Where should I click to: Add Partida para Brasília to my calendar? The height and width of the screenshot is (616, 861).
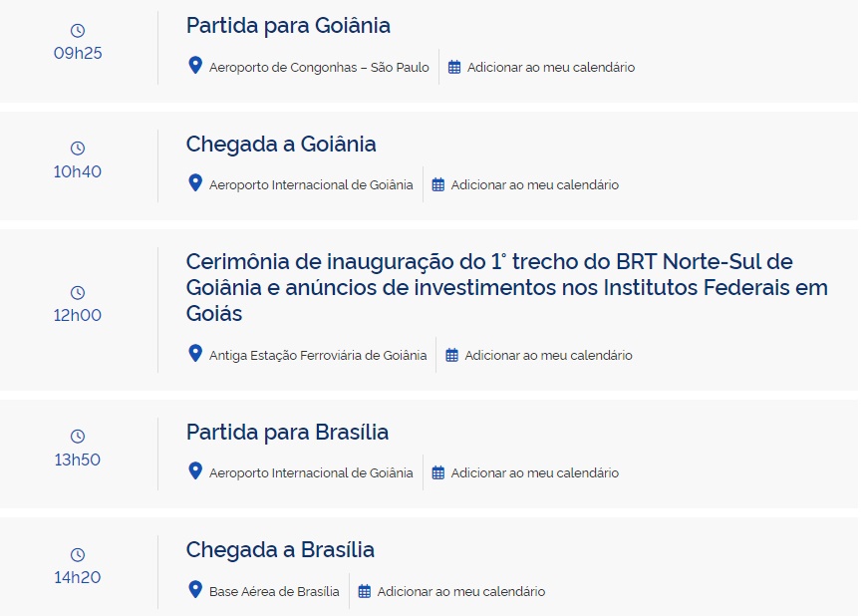click(x=535, y=472)
